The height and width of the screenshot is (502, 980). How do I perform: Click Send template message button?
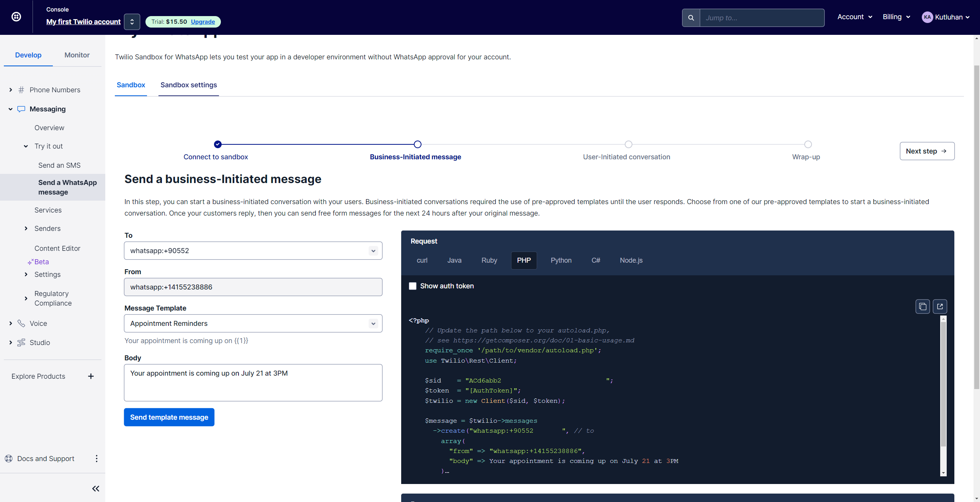click(x=169, y=417)
